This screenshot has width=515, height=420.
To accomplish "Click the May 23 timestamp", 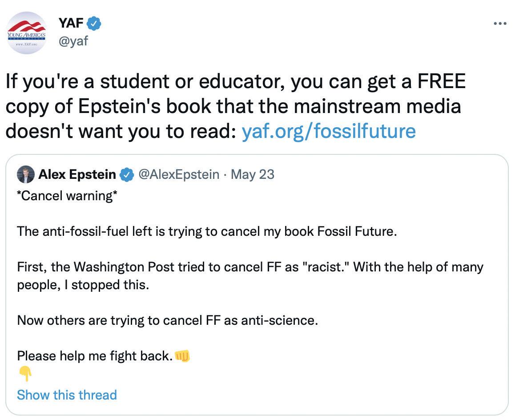I will pos(253,174).
